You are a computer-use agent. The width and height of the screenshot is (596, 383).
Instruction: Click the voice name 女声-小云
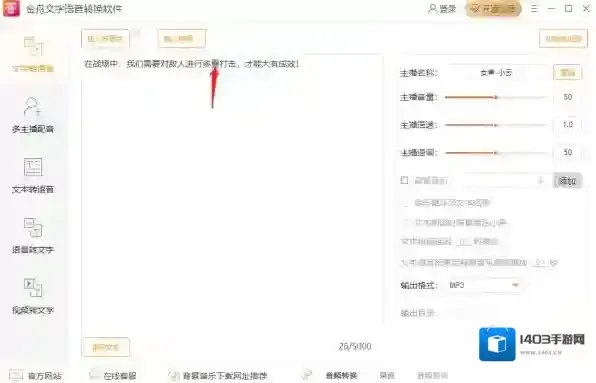click(x=496, y=72)
